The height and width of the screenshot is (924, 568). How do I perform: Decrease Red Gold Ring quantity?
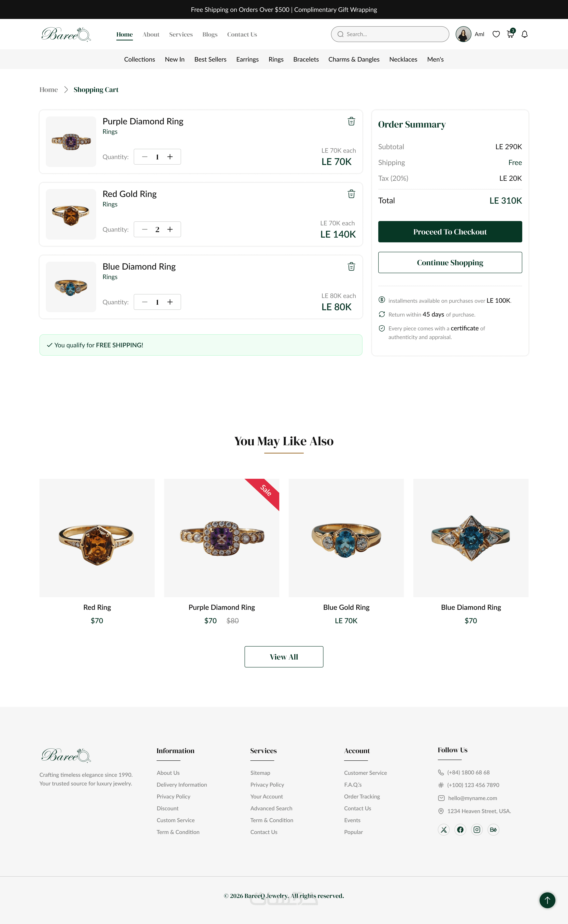pyautogui.click(x=145, y=229)
